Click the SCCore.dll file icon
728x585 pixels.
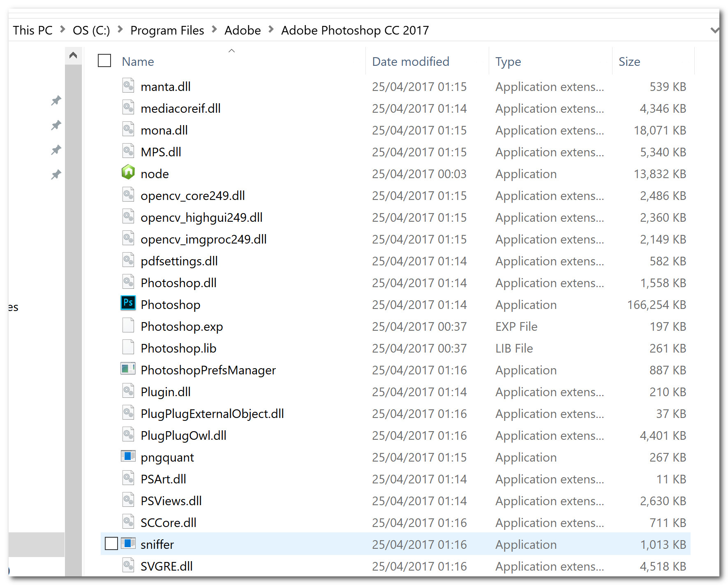coord(128,522)
